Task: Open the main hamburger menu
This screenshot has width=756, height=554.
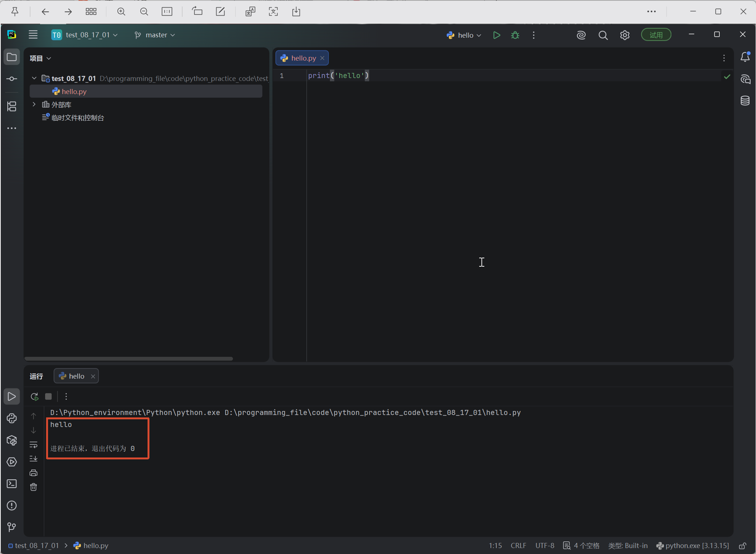Action: tap(33, 35)
